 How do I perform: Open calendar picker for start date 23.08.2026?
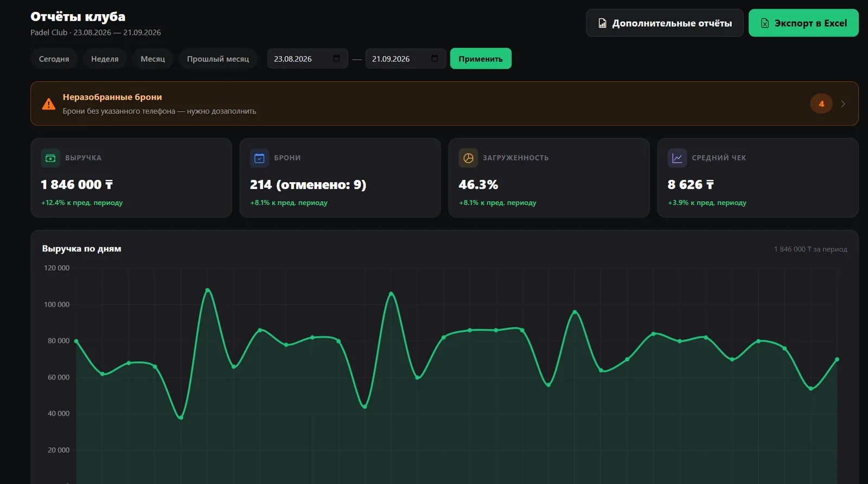(336, 59)
